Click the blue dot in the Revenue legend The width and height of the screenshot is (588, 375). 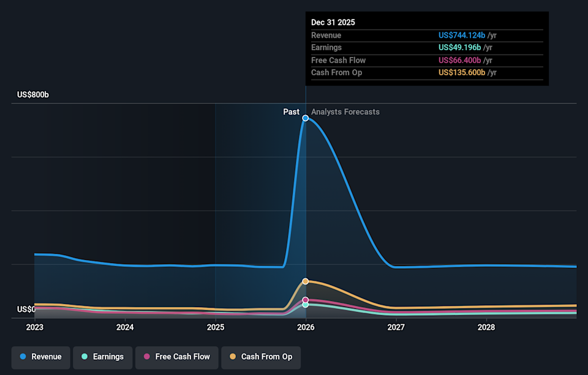pyautogui.click(x=23, y=357)
